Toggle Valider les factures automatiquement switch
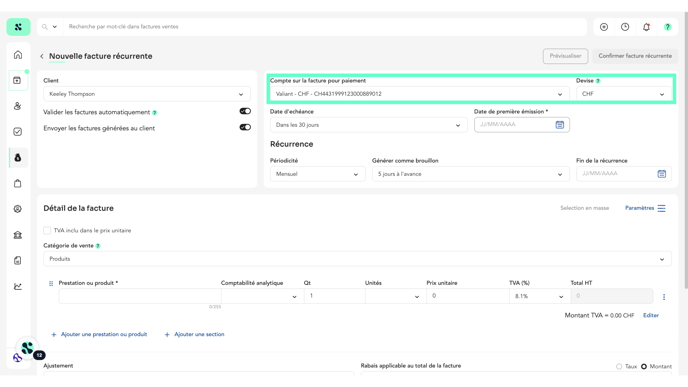The image size is (688, 387). 245,111
